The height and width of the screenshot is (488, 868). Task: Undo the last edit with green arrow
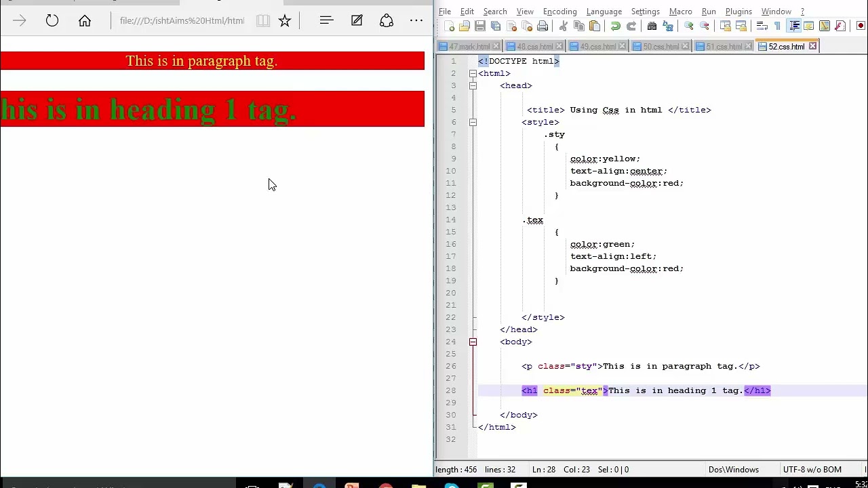(615, 26)
